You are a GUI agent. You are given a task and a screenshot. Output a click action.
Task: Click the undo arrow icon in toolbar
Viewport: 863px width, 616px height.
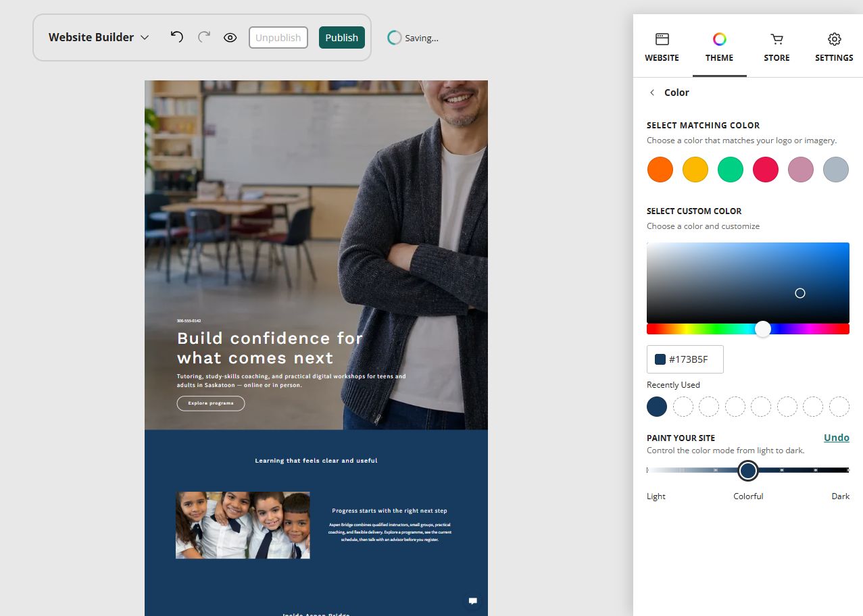(176, 37)
